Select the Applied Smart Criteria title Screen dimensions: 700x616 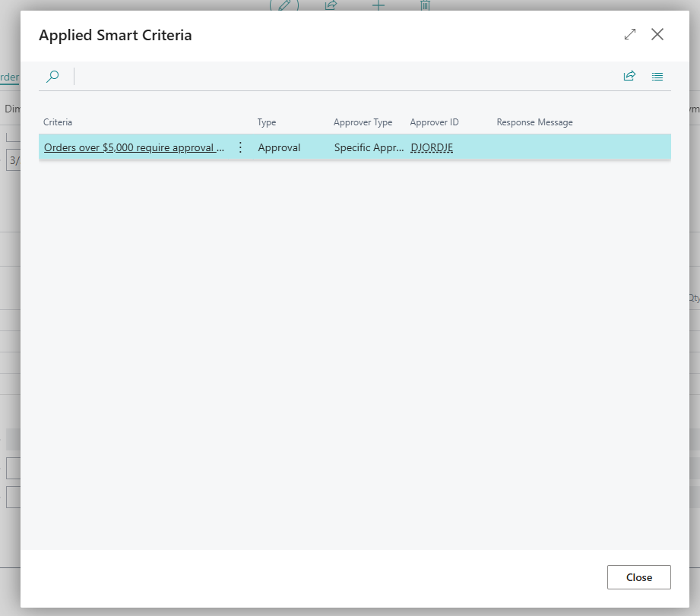coord(116,35)
